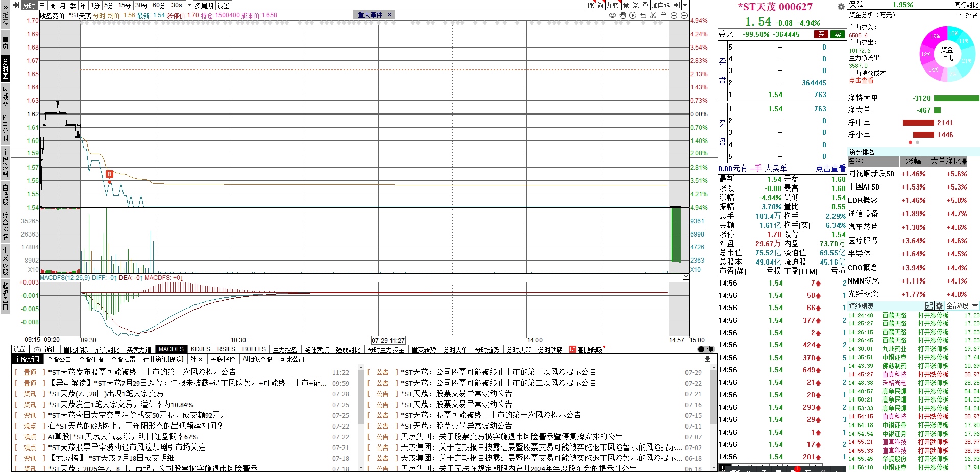Click the grid icon in 短线精灵 header
980x472 pixels.
coord(929,306)
